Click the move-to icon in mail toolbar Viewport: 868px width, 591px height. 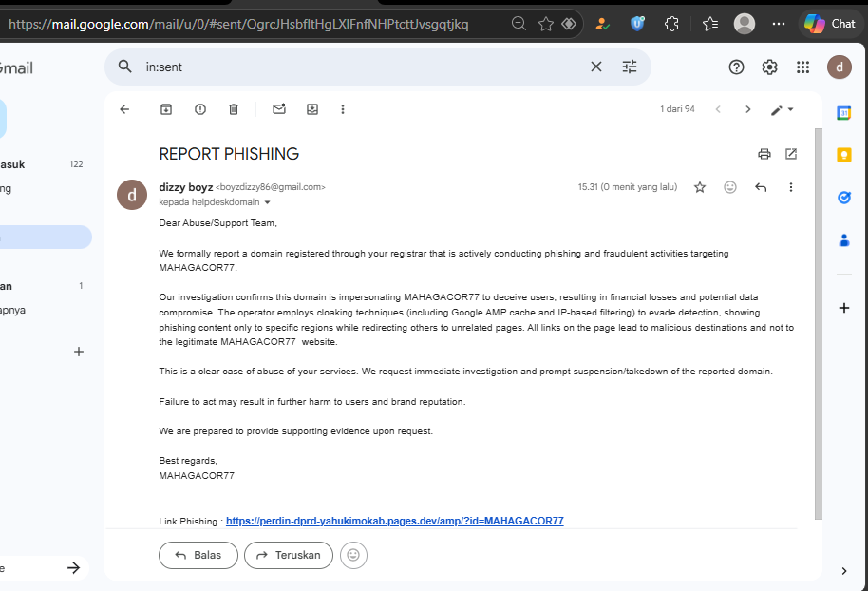pos(312,109)
